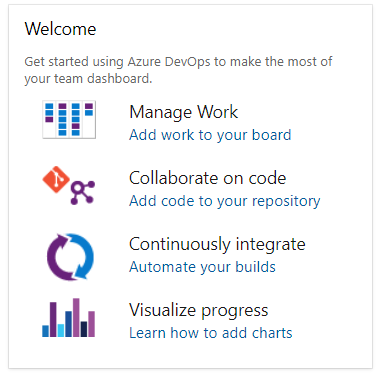This screenshot has height=374, width=377.
Task: Click the tallest light-purple bar in chart icon
Action: (76, 317)
